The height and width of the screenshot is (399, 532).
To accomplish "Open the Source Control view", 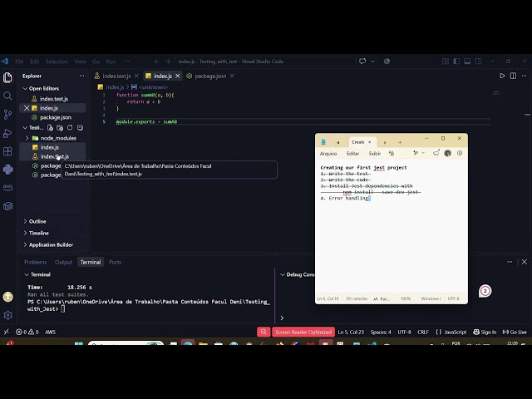I will pos(7,115).
